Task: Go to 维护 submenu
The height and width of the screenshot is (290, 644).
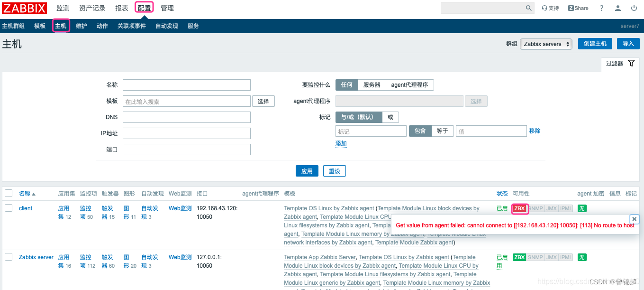Action: [x=82, y=26]
